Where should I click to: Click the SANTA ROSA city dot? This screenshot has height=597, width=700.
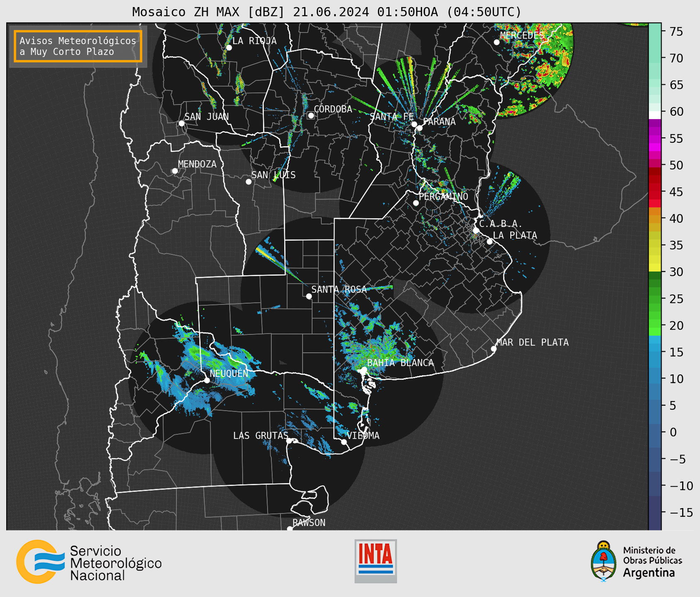click(x=309, y=296)
